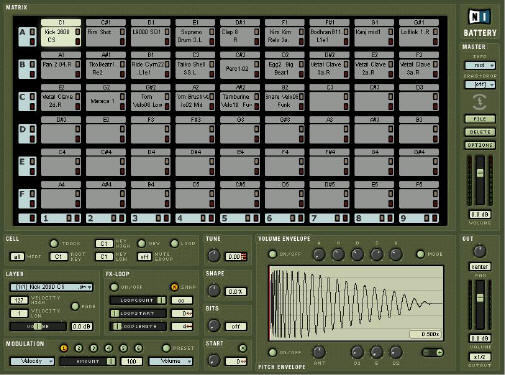The image size is (505, 375).
Task: Toggle the Track option in Cell
Action: (x=54, y=244)
